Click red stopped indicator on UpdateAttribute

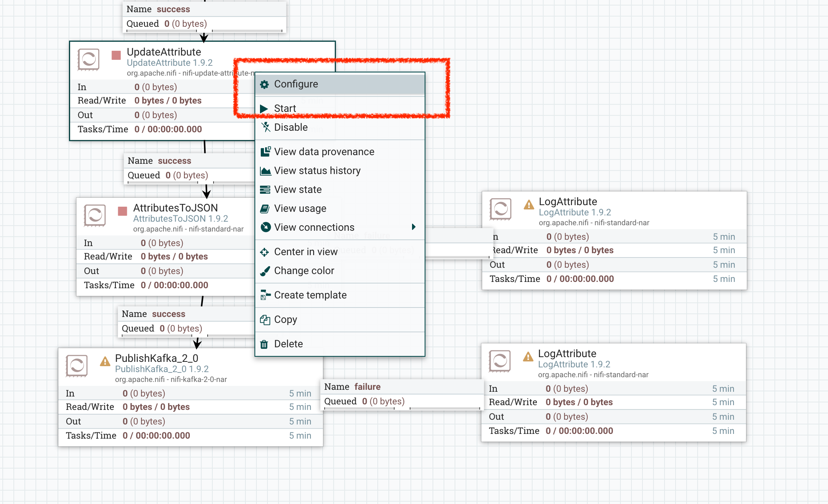click(116, 55)
